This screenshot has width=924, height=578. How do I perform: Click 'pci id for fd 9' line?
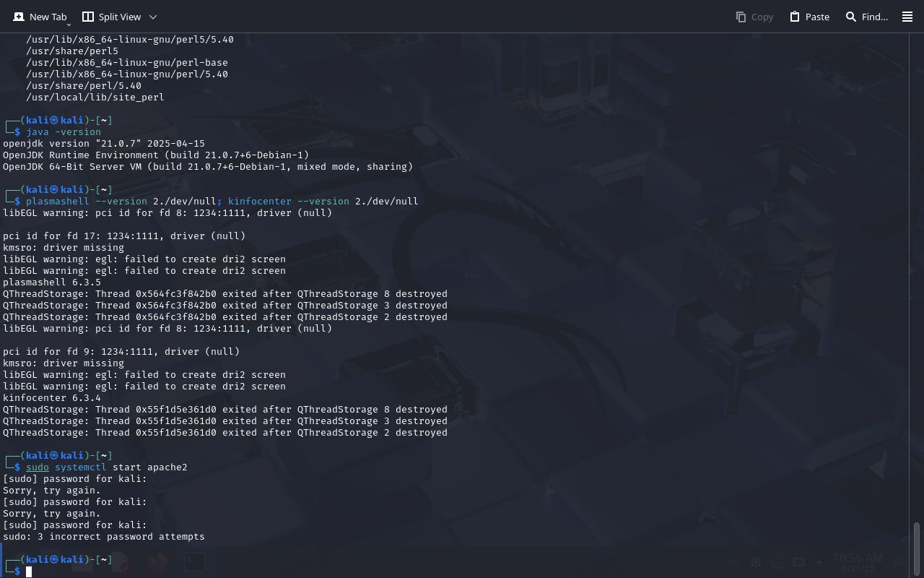click(121, 352)
